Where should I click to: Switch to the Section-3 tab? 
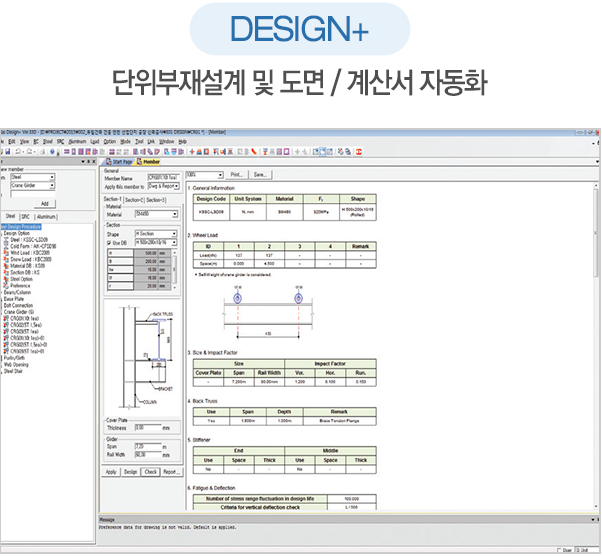155,200
